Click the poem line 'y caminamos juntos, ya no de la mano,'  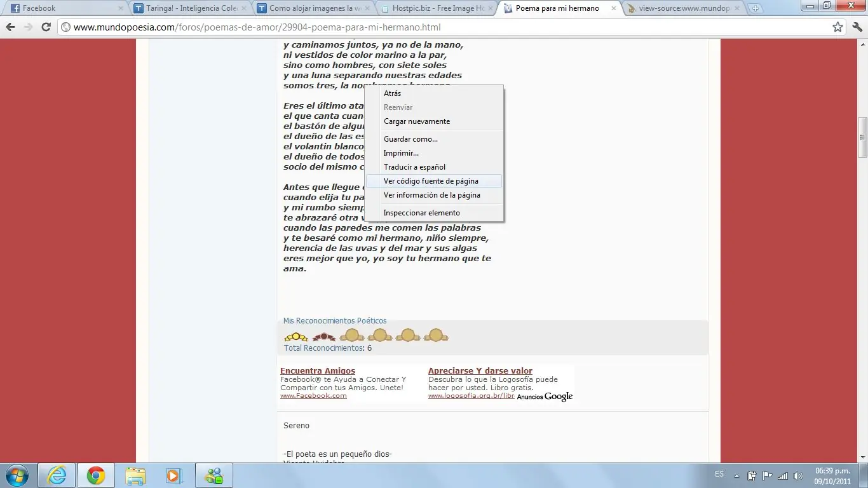pos(374,45)
